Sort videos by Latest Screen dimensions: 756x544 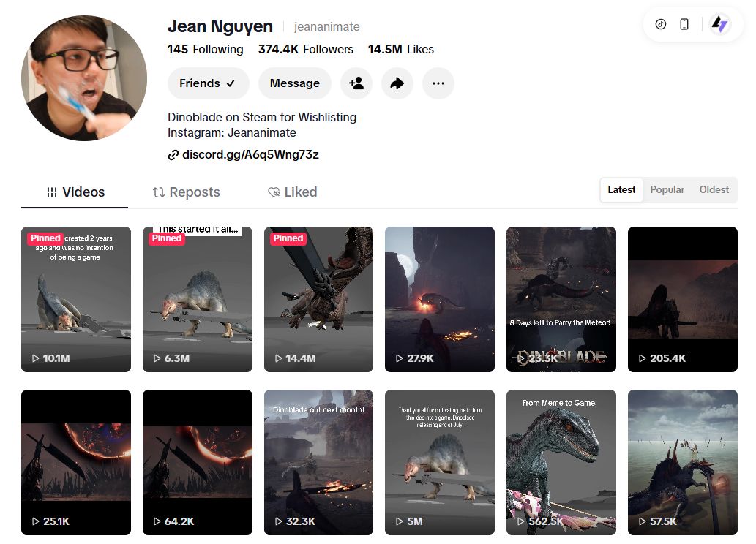coord(621,190)
